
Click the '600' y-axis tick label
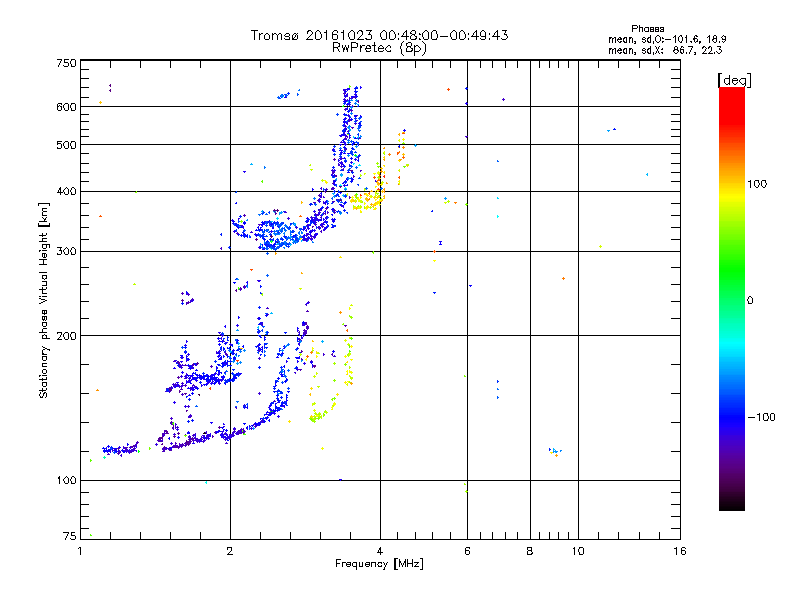point(66,107)
